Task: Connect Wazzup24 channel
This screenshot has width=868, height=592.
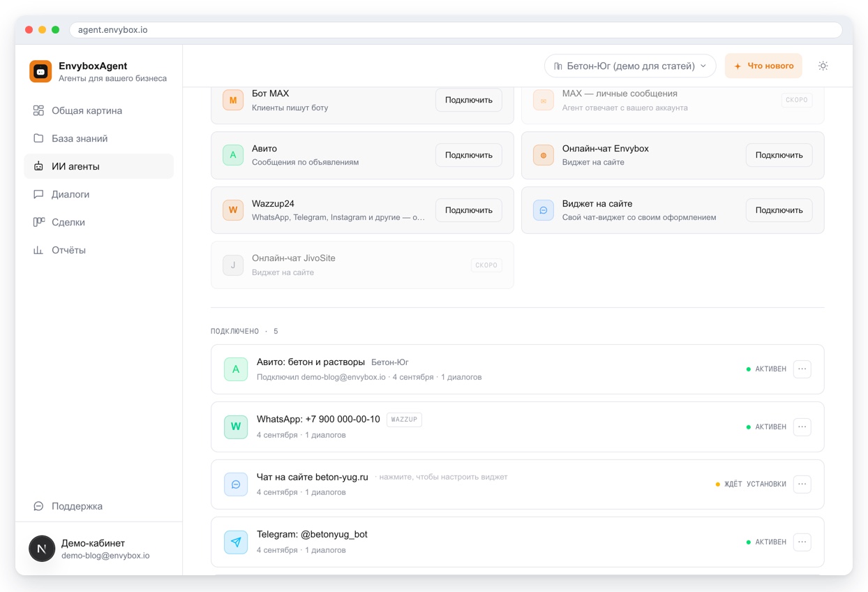Action: coord(469,210)
